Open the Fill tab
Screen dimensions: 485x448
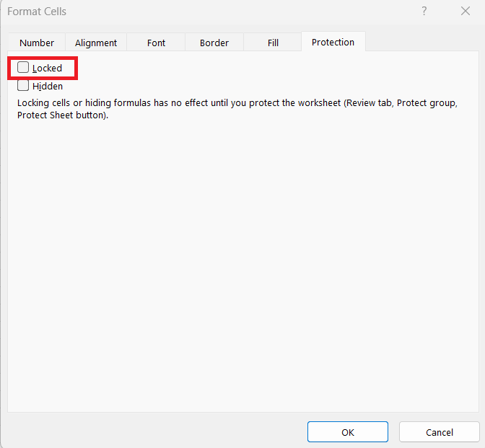[273, 43]
